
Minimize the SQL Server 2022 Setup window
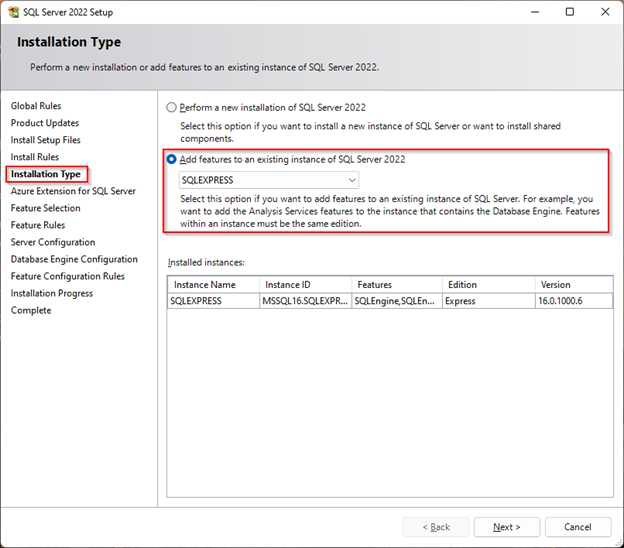pos(535,12)
